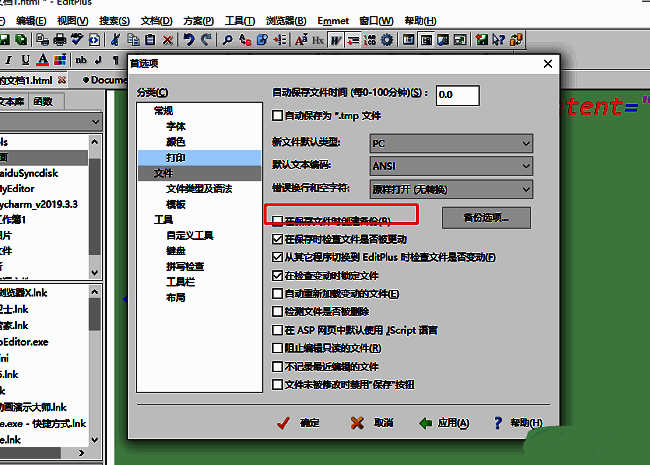Select 文件类型及语法 in category tree
Image resolution: width=650 pixels, height=465 pixels.
point(199,188)
